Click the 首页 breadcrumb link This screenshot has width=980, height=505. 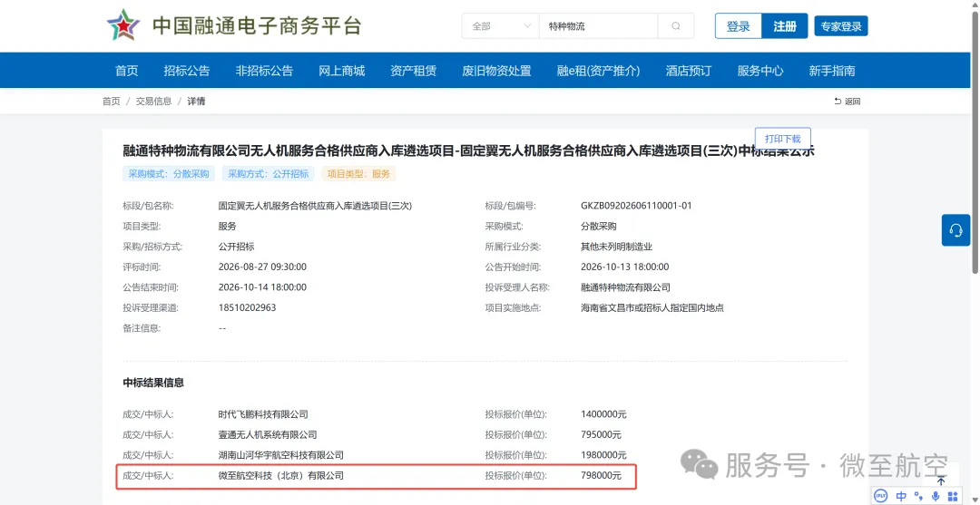(112, 102)
